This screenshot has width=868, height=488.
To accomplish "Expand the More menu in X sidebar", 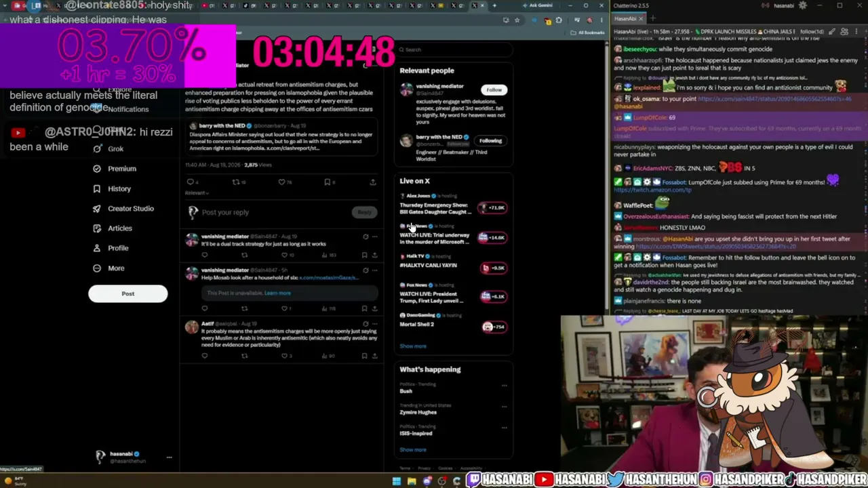I will (108, 268).
